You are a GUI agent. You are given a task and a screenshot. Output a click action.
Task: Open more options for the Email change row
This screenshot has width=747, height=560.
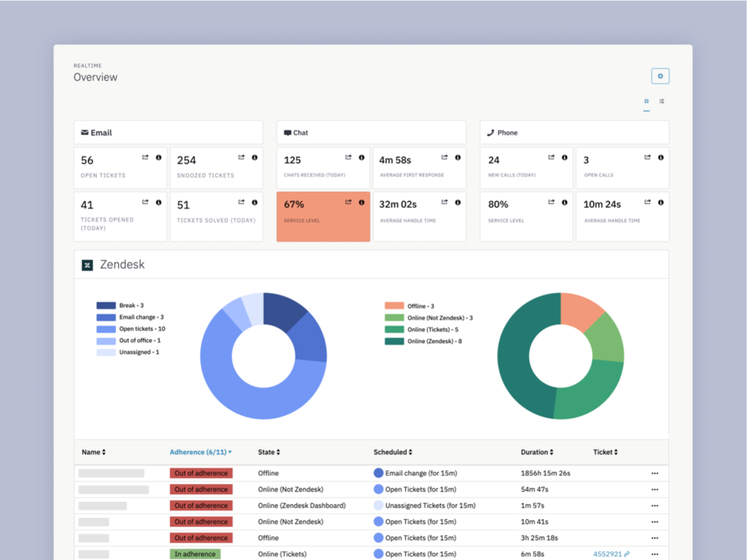pos(654,473)
